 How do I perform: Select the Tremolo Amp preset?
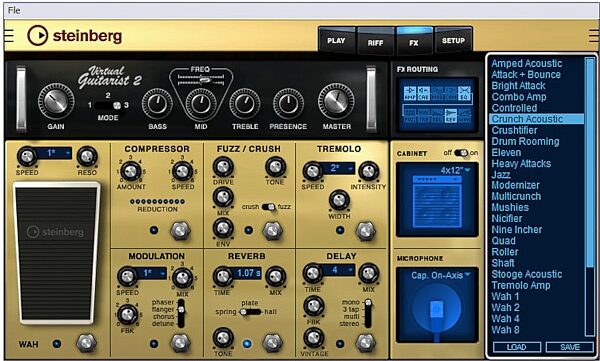(x=521, y=285)
